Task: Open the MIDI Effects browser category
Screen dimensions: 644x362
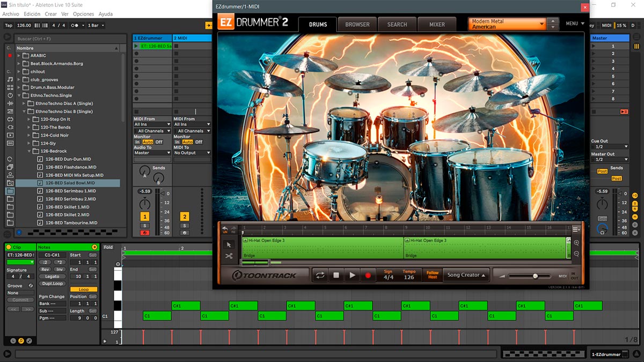Action: [10, 111]
